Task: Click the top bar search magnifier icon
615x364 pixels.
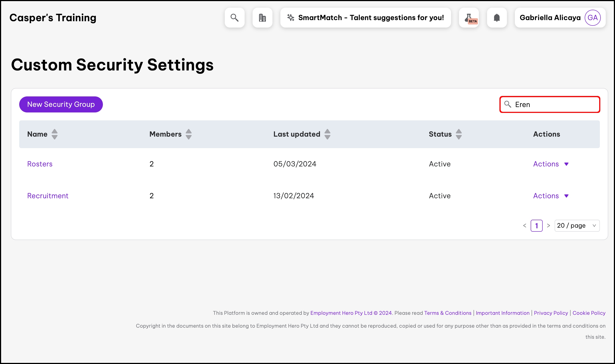Action: point(234,18)
